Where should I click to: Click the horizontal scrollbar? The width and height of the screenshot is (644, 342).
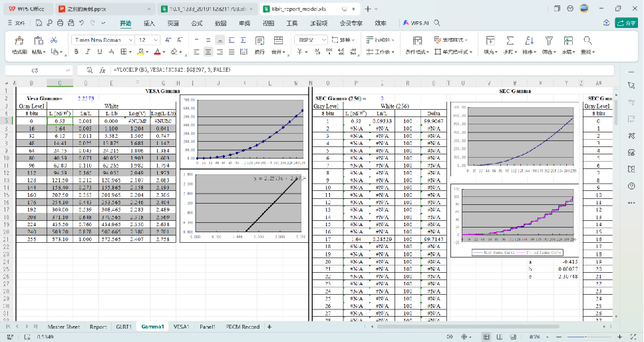click(468, 327)
